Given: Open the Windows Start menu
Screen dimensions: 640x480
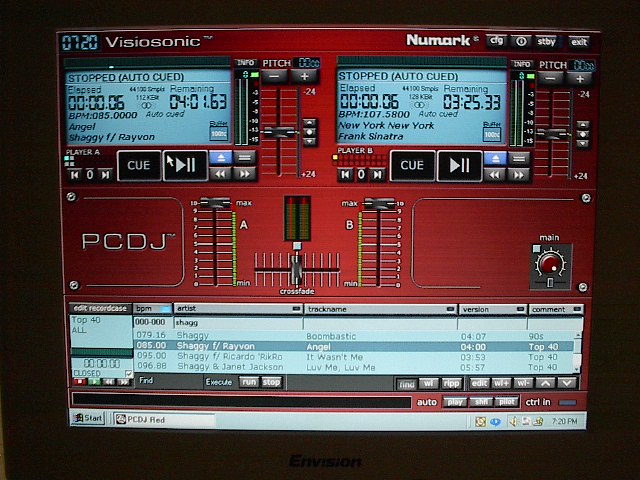Looking at the screenshot, I should pyautogui.click(x=88, y=418).
